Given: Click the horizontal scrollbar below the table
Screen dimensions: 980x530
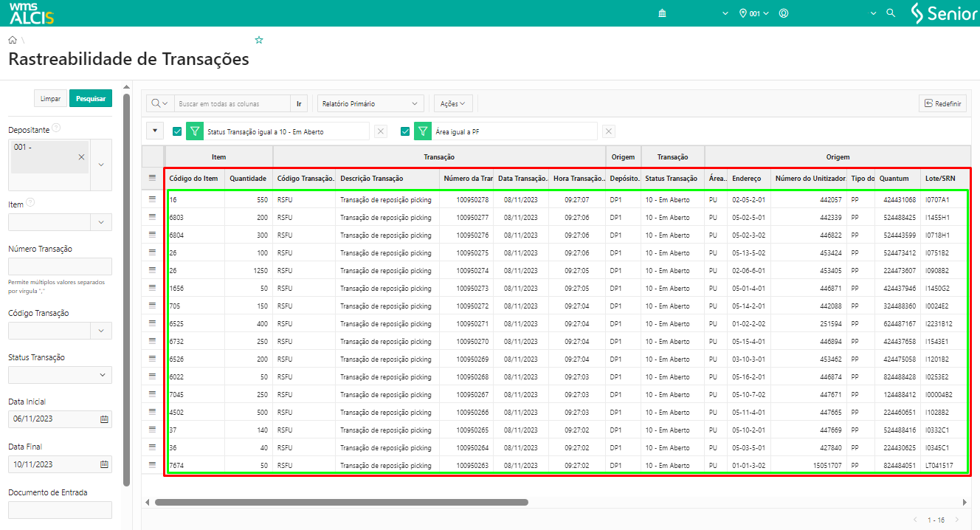Looking at the screenshot, I should [341, 502].
